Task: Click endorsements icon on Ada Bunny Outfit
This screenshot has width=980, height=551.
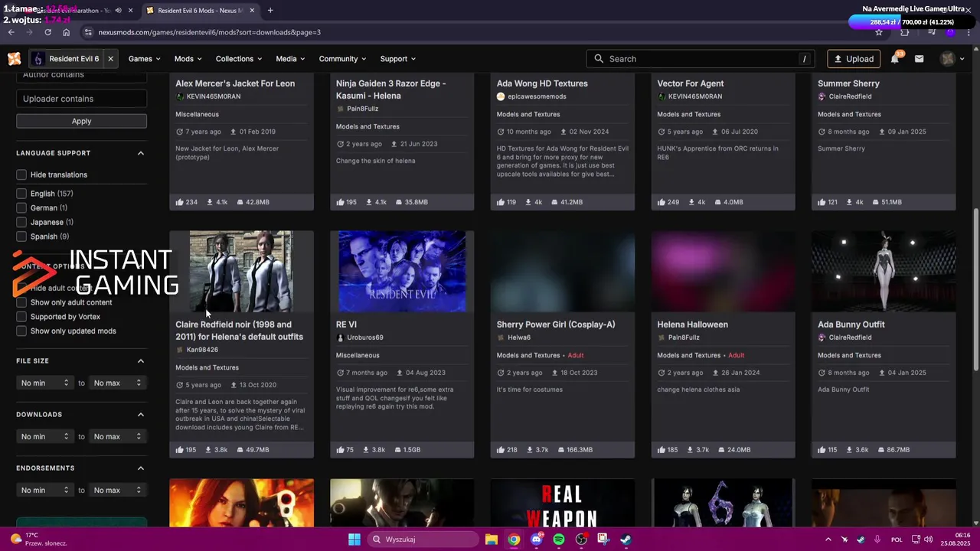Action: coord(822,450)
